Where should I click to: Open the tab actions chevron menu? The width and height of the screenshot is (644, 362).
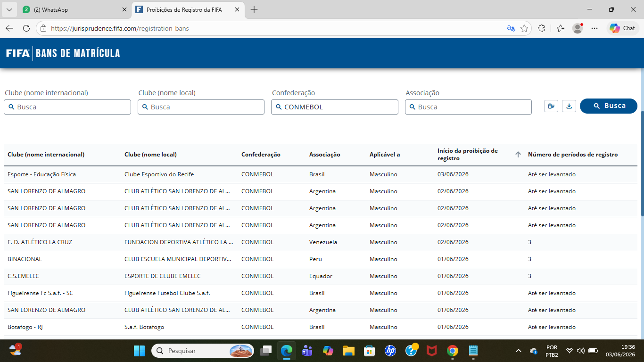(x=9, y=9)
